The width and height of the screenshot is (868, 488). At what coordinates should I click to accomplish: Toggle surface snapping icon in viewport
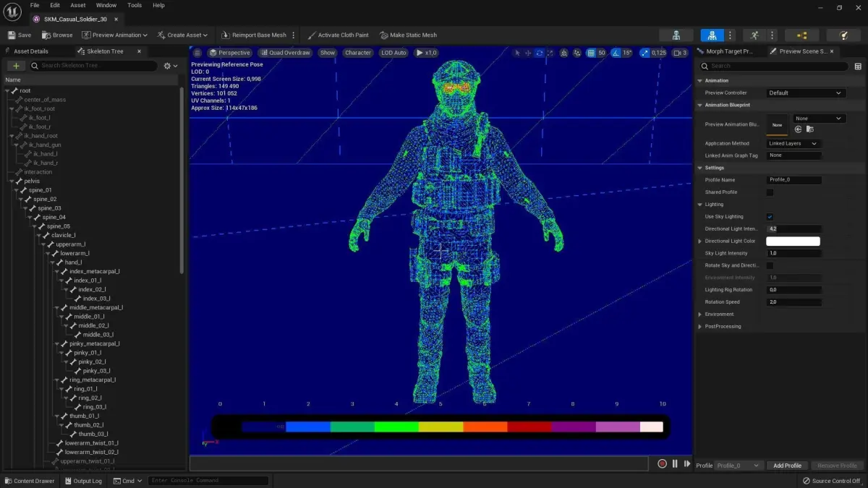(x=578, y=53)
